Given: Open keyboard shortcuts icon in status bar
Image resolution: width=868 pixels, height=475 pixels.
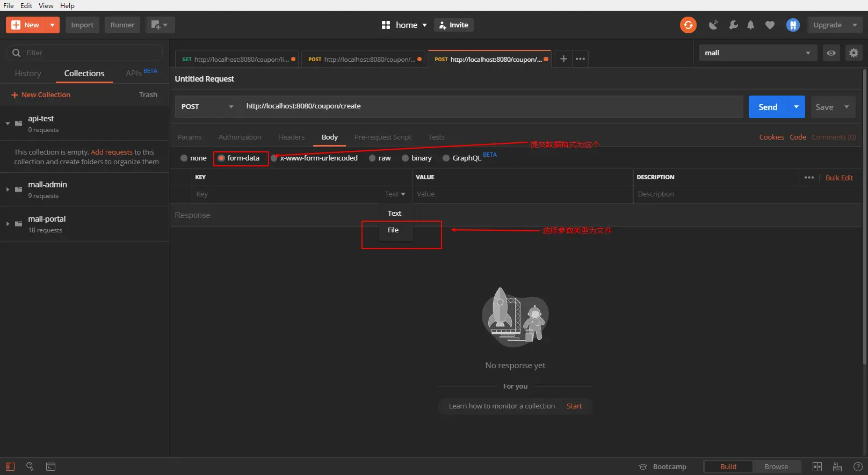Looking at the screenshot, I should point(837,466).
